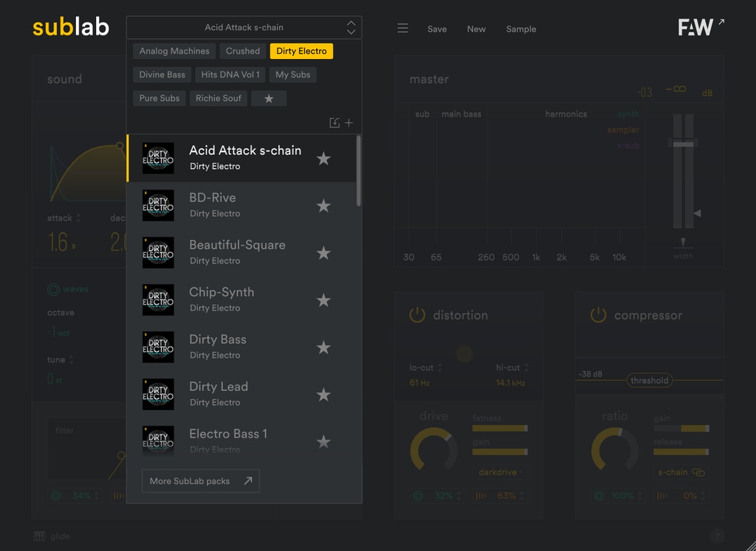Select the Chip-Synth preset thumbnail
This screenshot has width=756, height=551.
pos(157,299)
